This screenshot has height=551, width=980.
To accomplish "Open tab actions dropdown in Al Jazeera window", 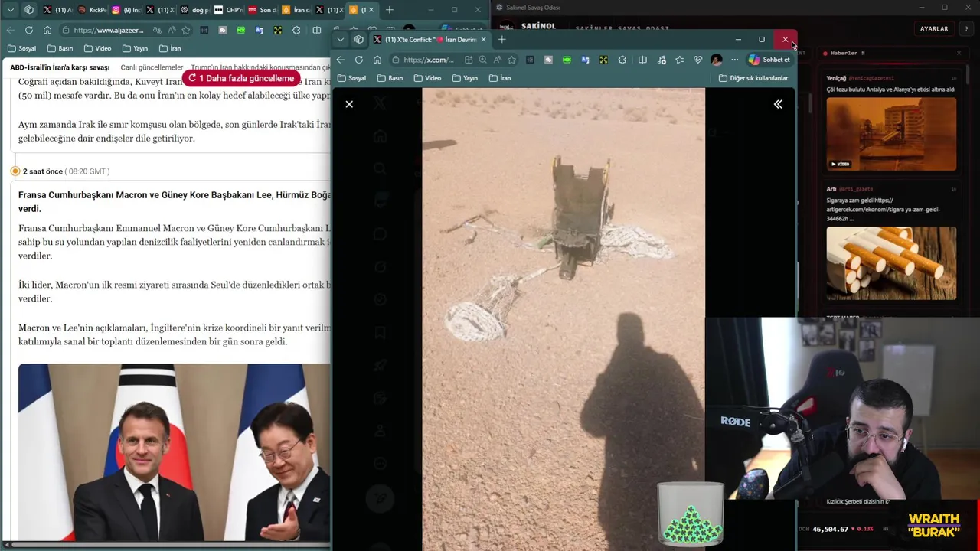I will 11,10.
